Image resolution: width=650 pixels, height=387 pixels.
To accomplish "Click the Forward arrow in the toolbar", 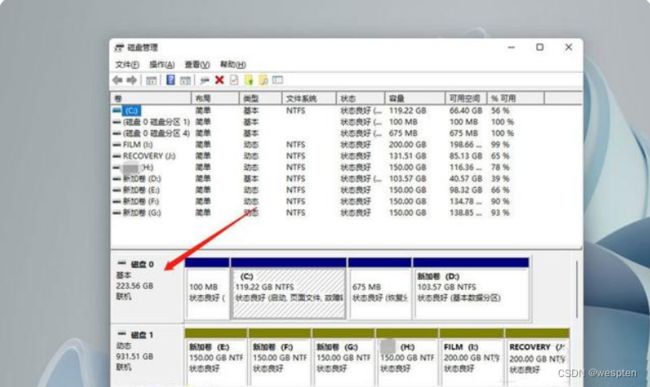I will [132, 80].
